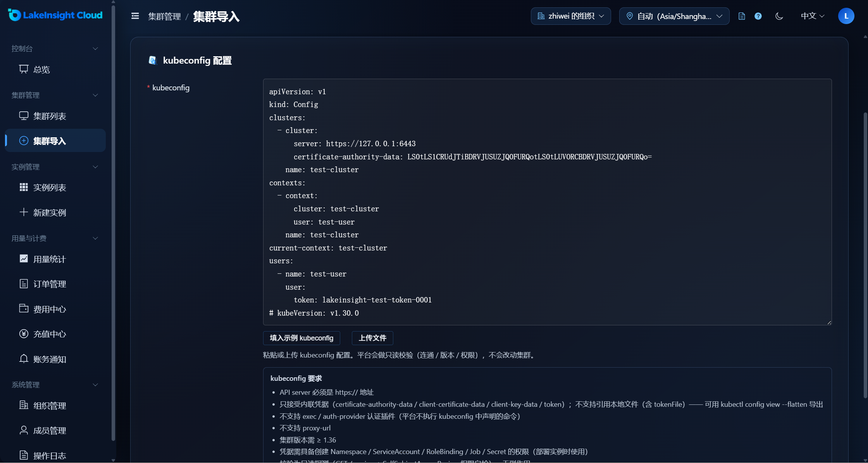The image size is (868, 463).
Task: Click the 'current-context: test-cluster' line
Action: [x=328, y=248]
